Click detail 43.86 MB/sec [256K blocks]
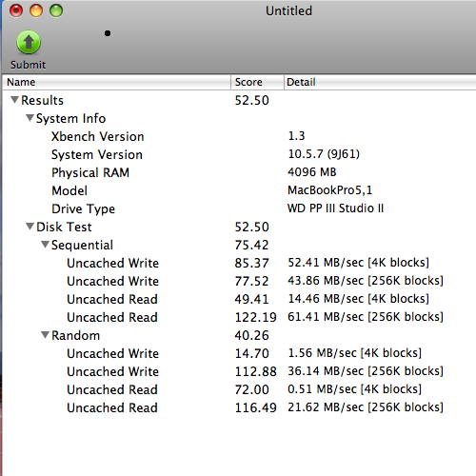Viewport: 476px width, 476px height. pyautogui.click(x=366, y=281)
